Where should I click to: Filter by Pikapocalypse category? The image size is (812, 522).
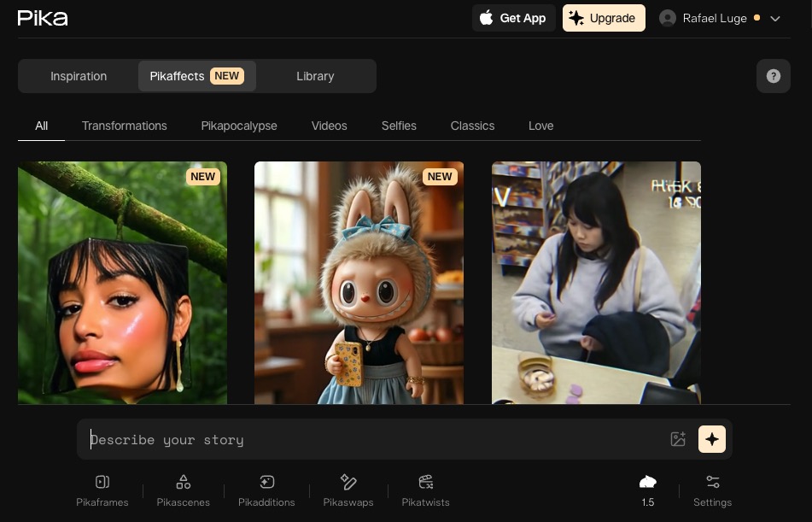(239, 126)
